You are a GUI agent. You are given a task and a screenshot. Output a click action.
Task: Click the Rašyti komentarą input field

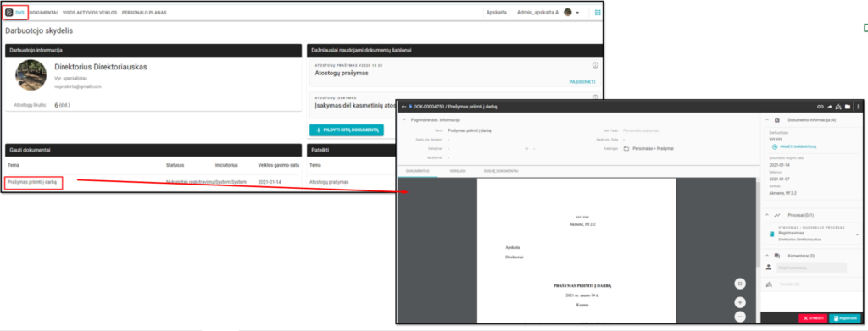tap(811, 268)
